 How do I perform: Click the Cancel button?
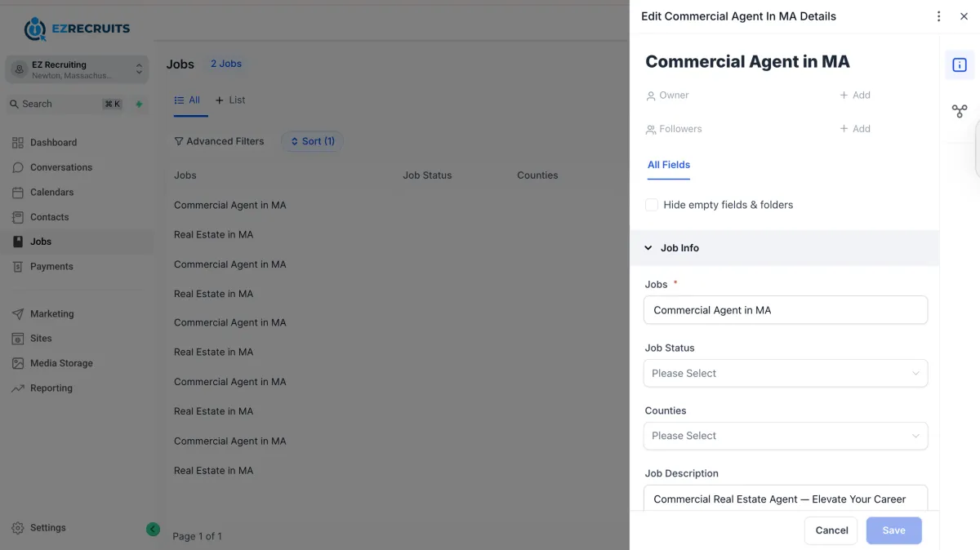coord(831,530)
